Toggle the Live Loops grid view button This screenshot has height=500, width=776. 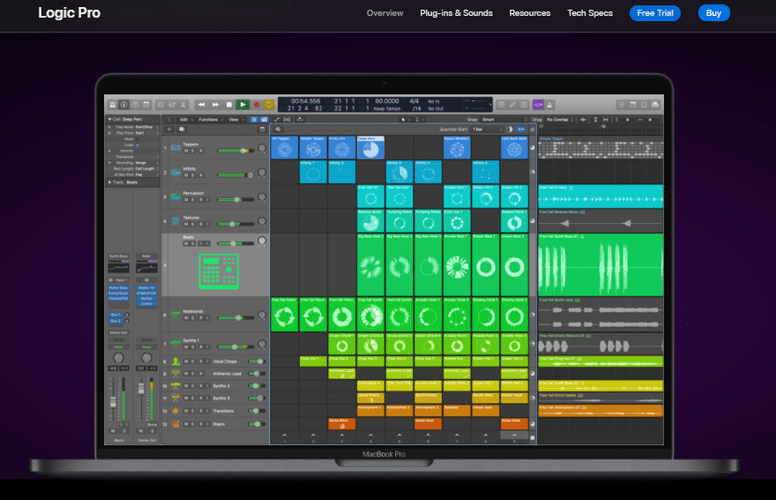tap(254, 119)
